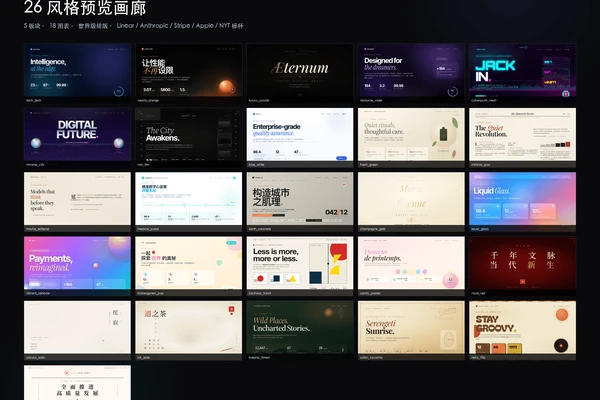
Task: Click the '26 风格预览画廊' gallery title
Action: (x=85, y=8)
